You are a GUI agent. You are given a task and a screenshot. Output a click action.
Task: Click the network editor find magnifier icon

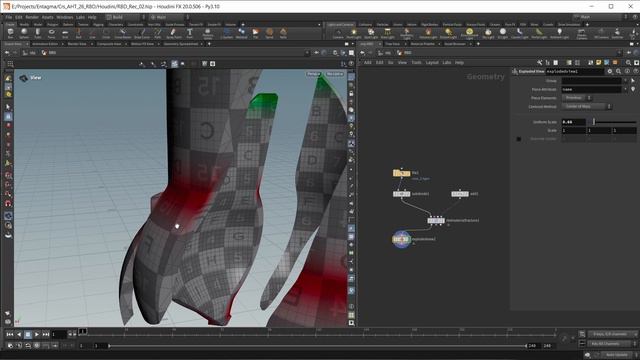click(x=629, y=62)
